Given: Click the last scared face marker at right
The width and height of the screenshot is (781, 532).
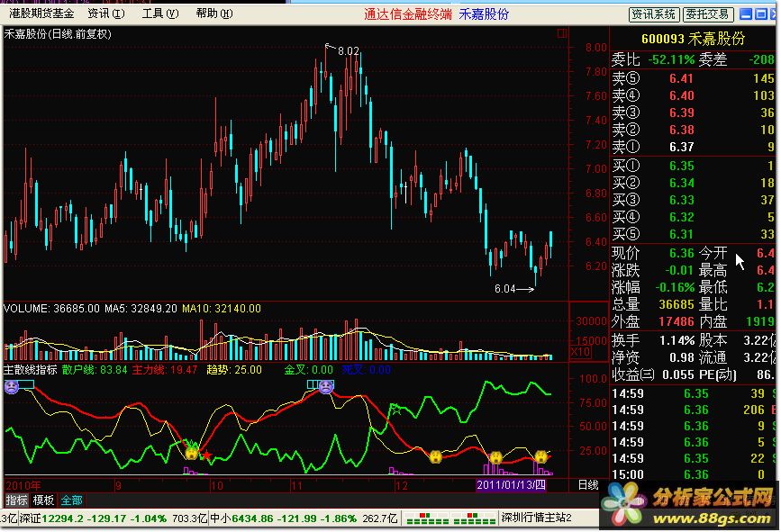Looking at the screenshot, I should click(541, 455).
